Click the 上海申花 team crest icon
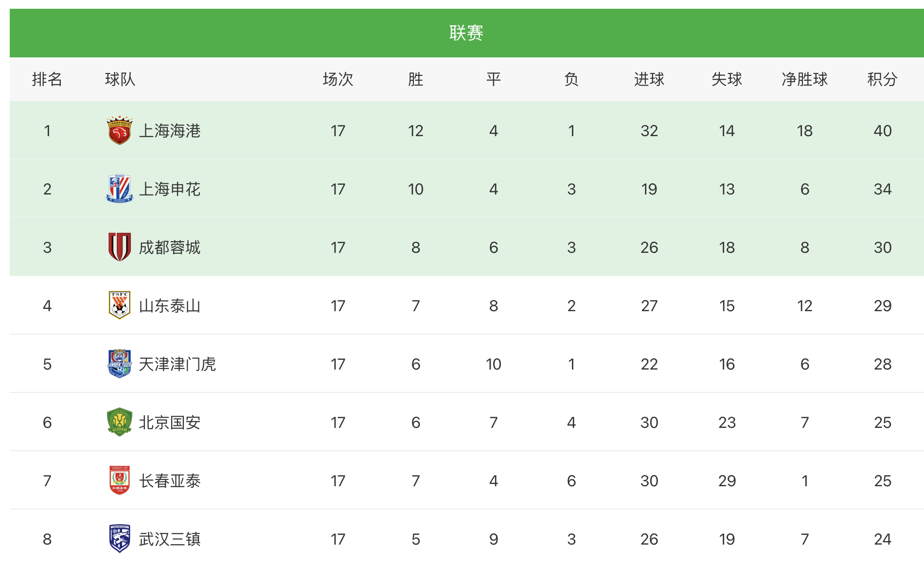This screenshot has width=924, height=565. pos(119,189)
